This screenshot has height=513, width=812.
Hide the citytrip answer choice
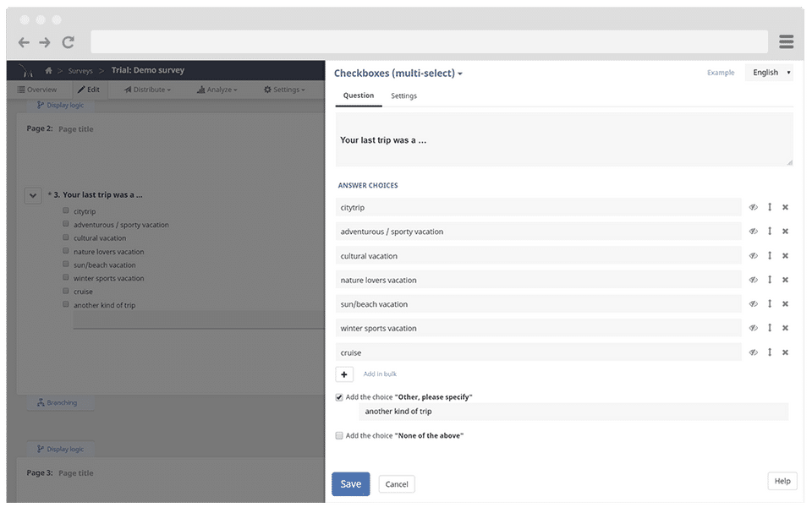coord(754,207)
